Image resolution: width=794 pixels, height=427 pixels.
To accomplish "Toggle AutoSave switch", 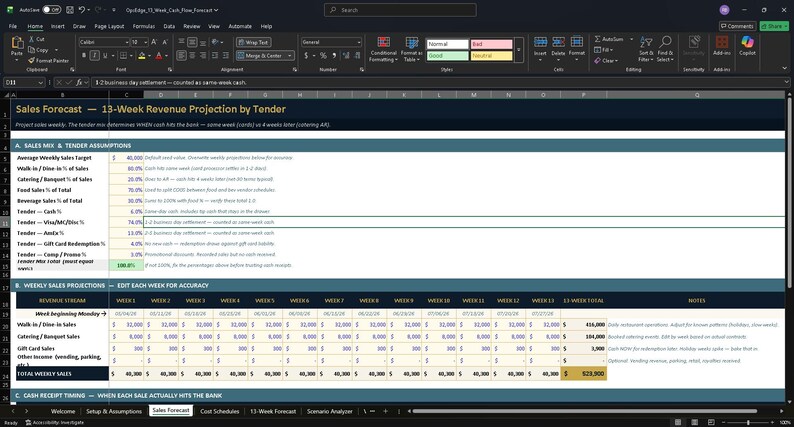I will [x=52, y=10].
